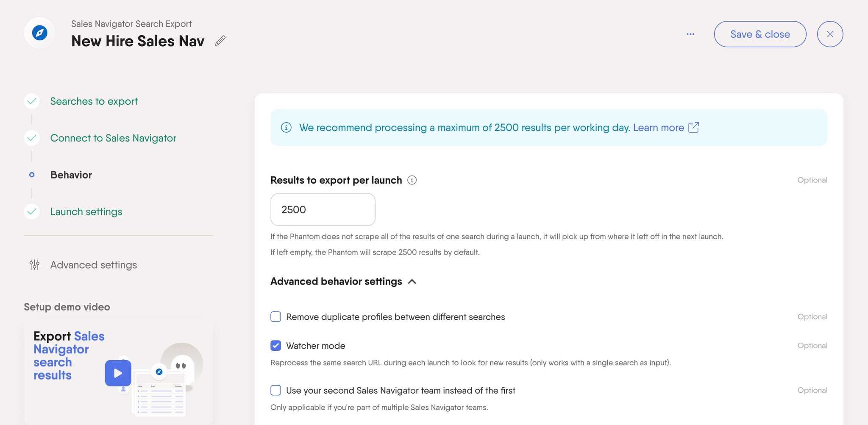Image resolution: width=868 pixels, height=425 pixels.
Task: Open the Learn more link
Action: (659, 127)
